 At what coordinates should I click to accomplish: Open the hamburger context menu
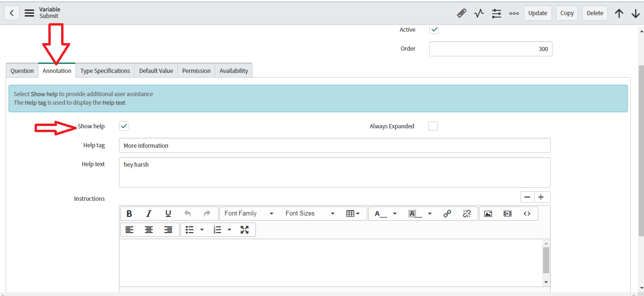pyautogui.click(x=29, y=13)
